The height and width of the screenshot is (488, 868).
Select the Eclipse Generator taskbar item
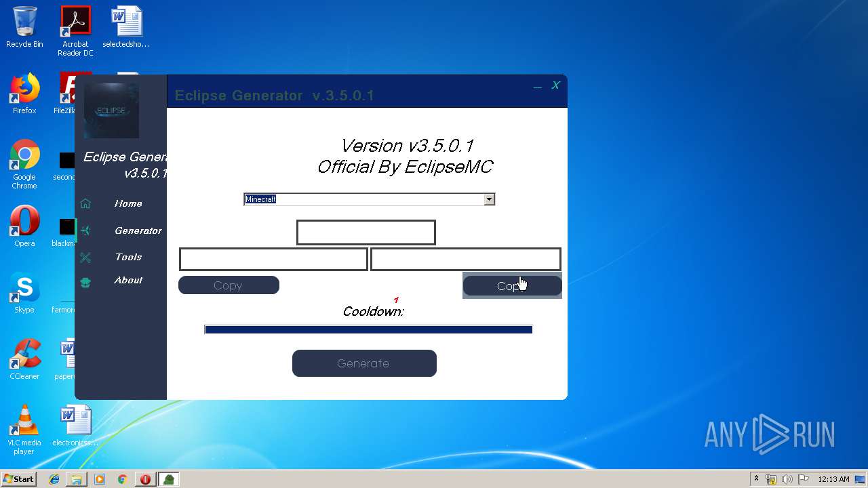coord(169,479)
